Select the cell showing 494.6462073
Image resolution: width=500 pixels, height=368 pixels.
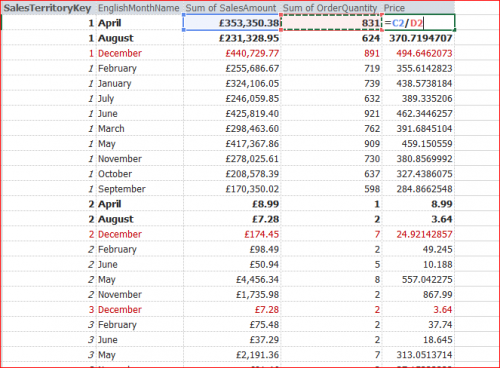click(418, 53)
